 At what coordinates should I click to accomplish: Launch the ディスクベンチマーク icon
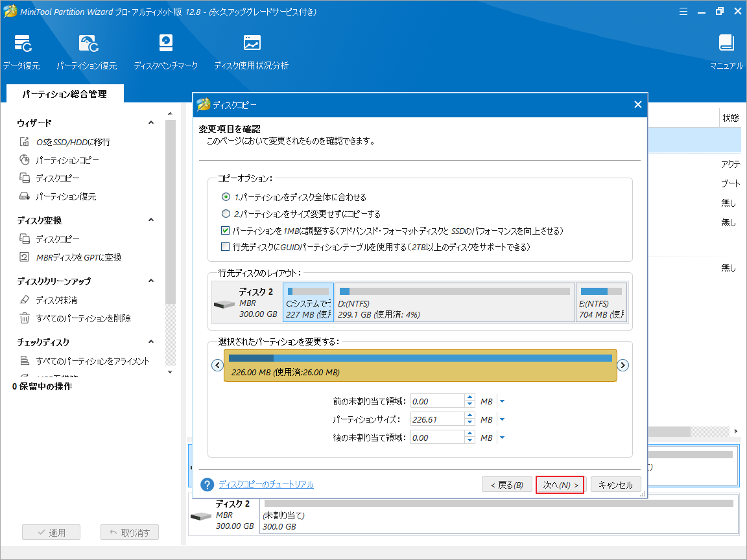pos(166,43)
